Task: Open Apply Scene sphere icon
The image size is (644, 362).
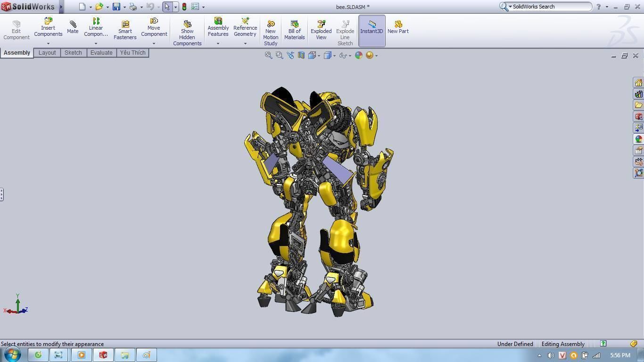Action: (x=370, y=55)
